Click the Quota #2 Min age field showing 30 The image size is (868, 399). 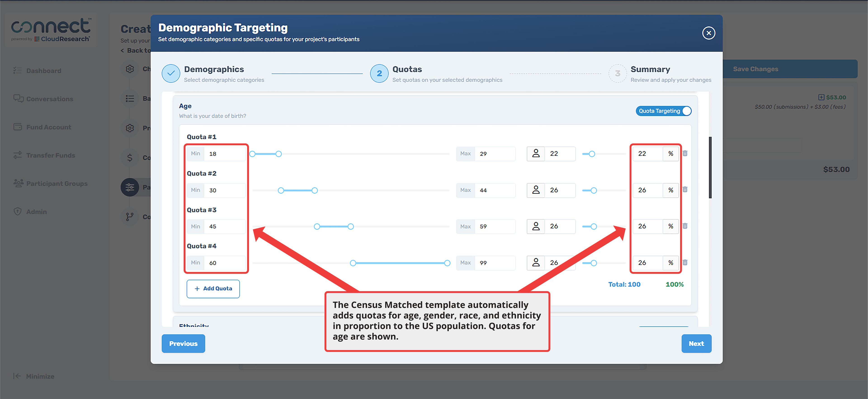pyautogui.click(x=225, y=190)
